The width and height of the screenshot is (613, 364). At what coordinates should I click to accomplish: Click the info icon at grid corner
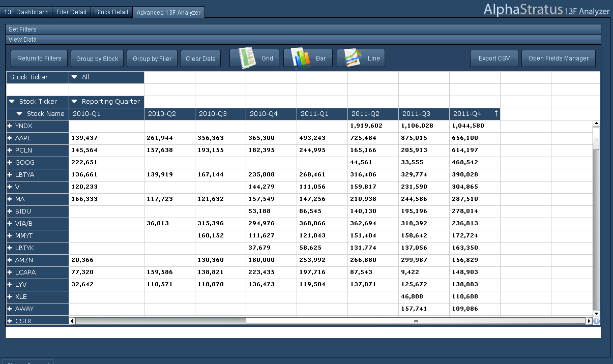click(596, 321)
